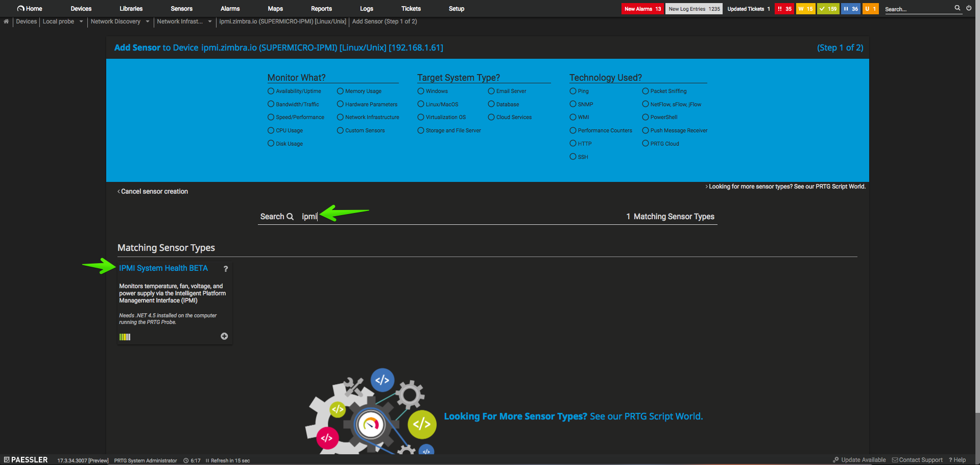
Task: Show the 35 down sensors red badge
Action: 784,9
